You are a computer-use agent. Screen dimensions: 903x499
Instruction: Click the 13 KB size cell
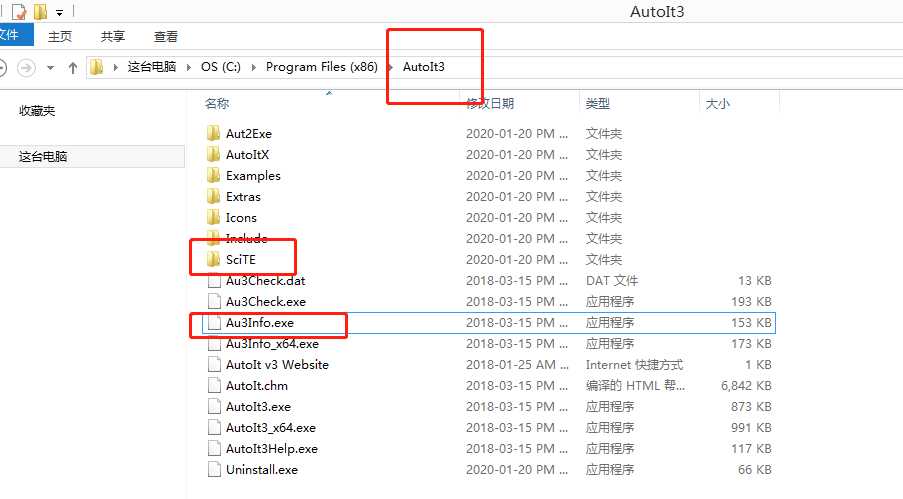[755, 281]
